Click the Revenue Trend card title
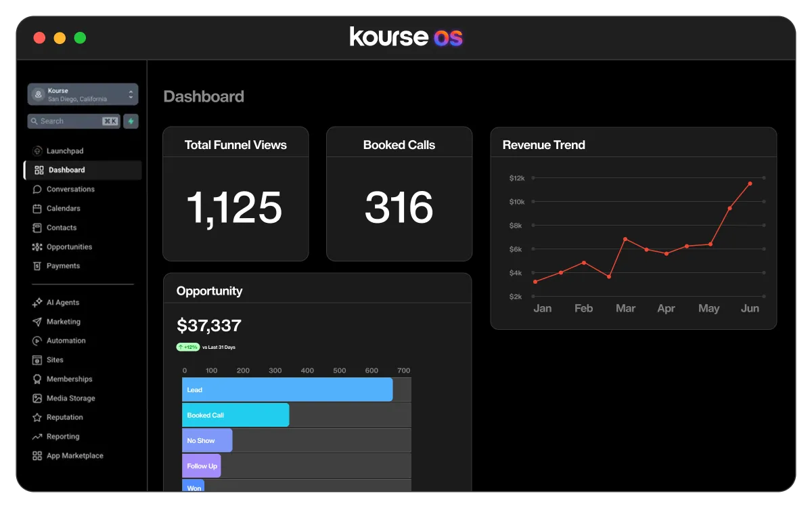Screen dimensions: 812x508 544,145
